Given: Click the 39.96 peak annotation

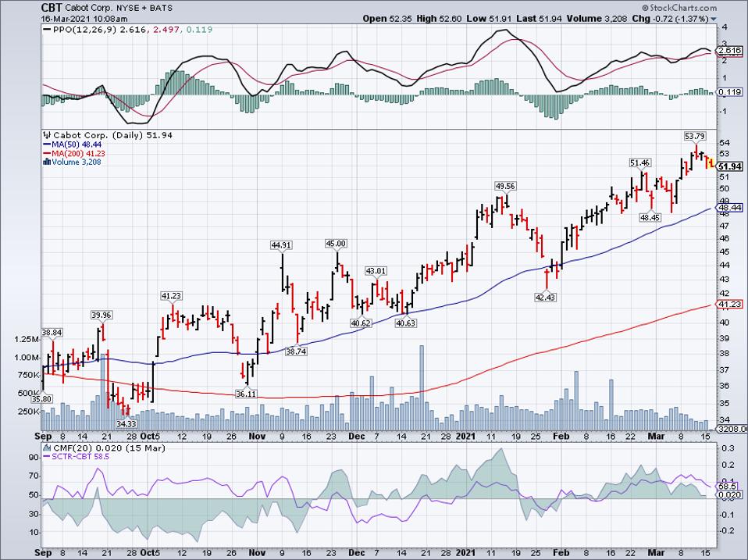Looking at the screenshot, I should point(102,315).
